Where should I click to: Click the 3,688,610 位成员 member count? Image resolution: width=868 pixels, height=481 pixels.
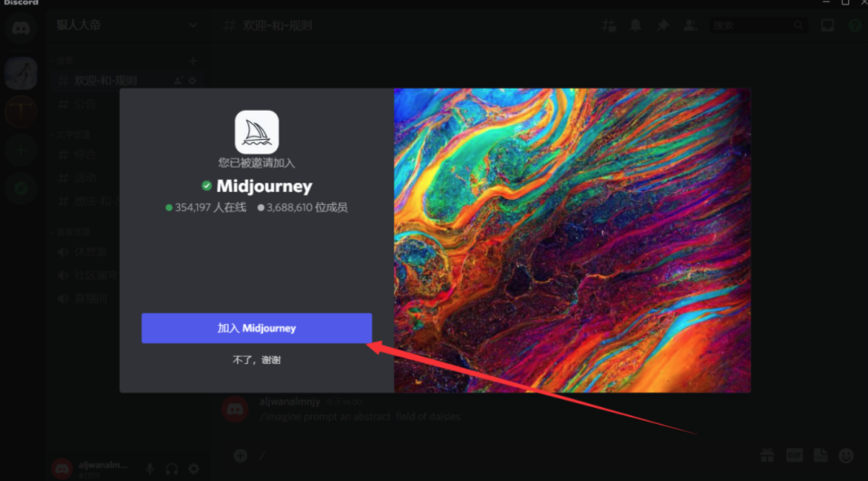(302, 208)
